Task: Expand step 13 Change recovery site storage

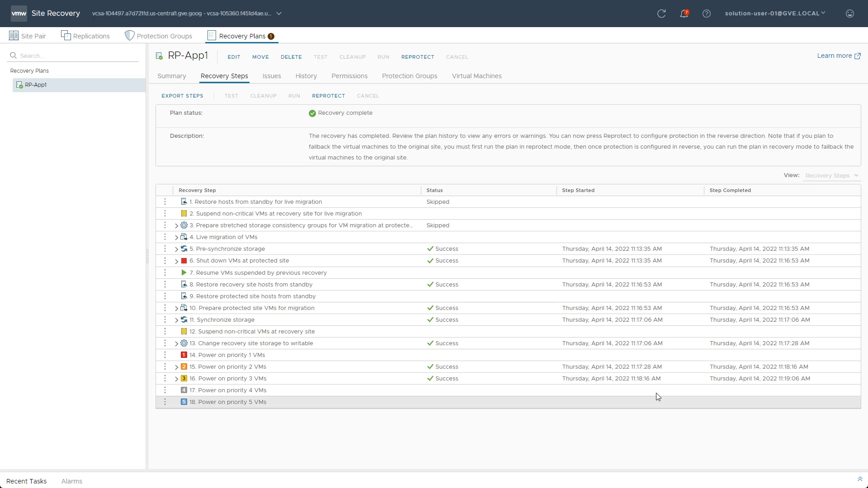Action: [x=176, y=343]
